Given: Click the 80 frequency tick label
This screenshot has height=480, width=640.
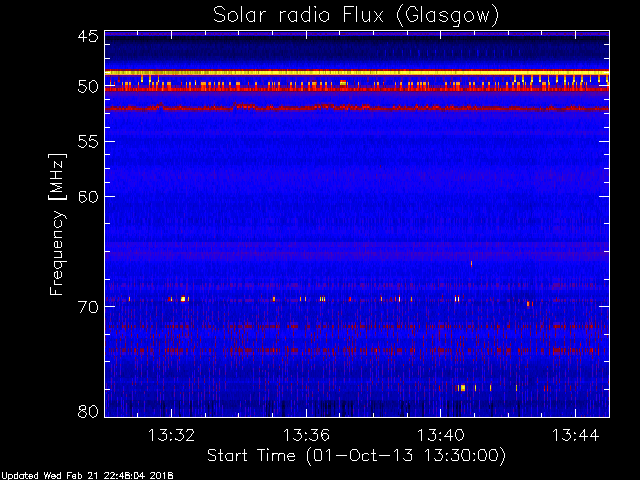Looking at the screenshot, I should 88,411.
